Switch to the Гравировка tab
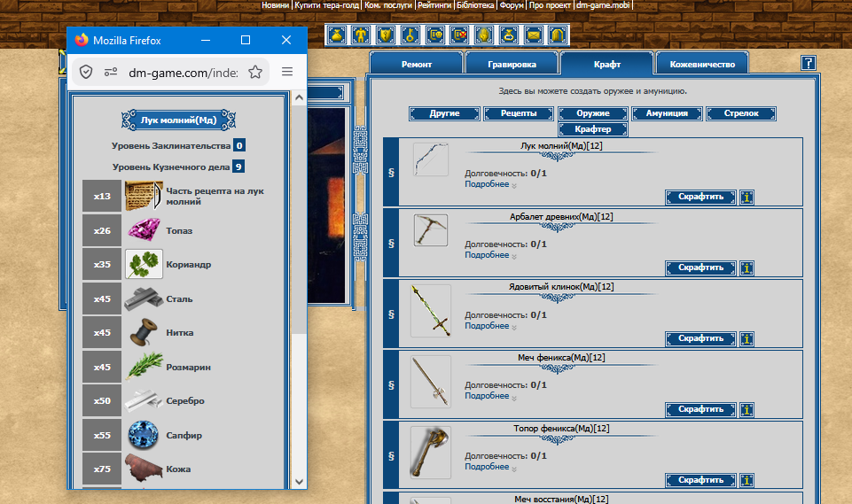The height and width of the screenshot is (504, 852). click(x=512, y=64)
